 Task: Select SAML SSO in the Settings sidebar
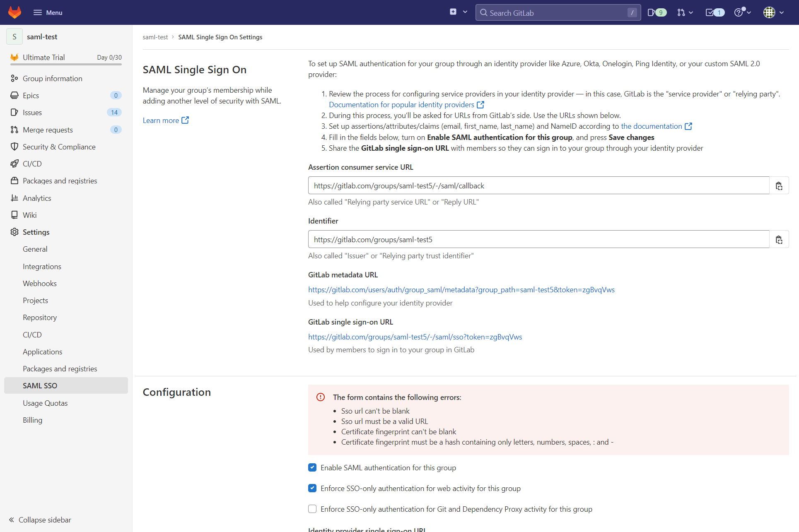(40, 385)
